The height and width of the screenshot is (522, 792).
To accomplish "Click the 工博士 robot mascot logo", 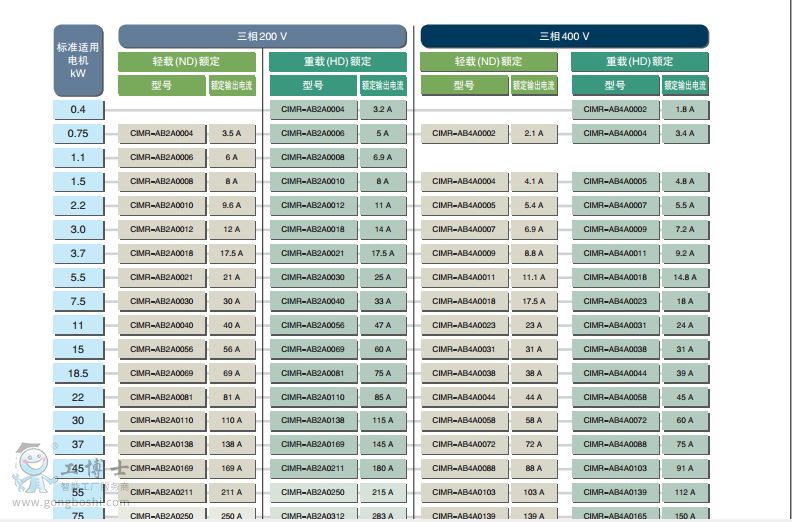I will [x=36, y=465].
